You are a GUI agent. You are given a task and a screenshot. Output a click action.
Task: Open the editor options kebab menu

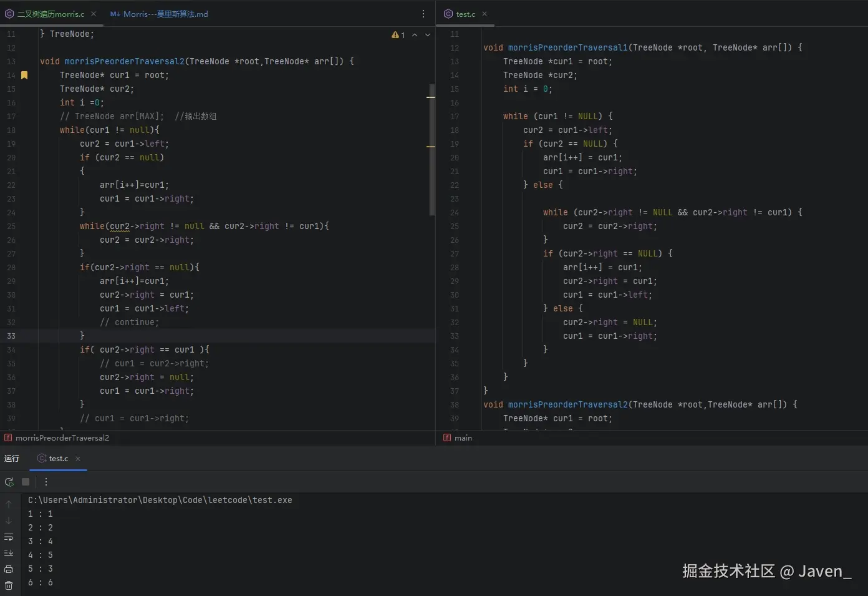tap(423, 13)
